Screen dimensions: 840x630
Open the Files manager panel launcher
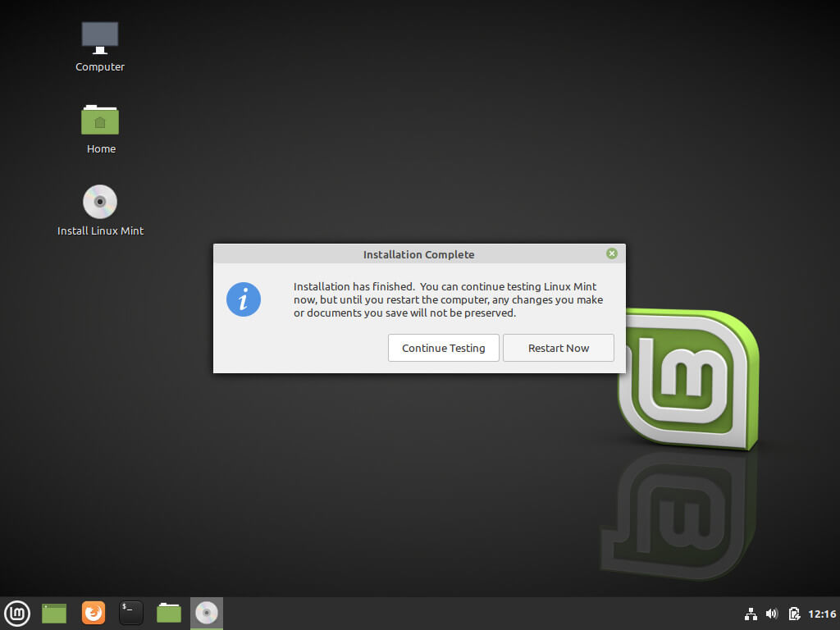click(x=169, y=614)
